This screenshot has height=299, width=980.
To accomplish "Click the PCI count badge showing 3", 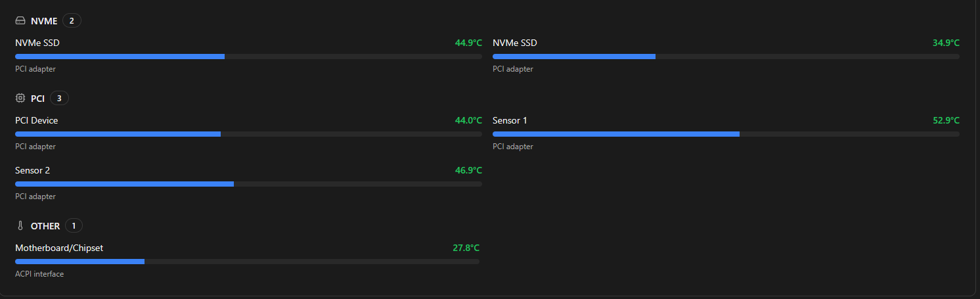I will 59,99.
